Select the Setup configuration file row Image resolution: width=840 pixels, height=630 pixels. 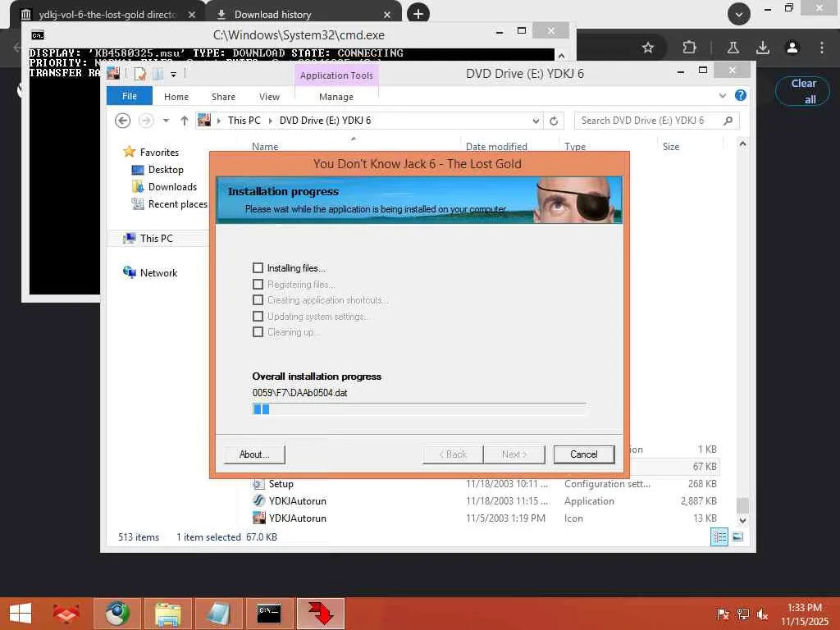click(486, 484)
